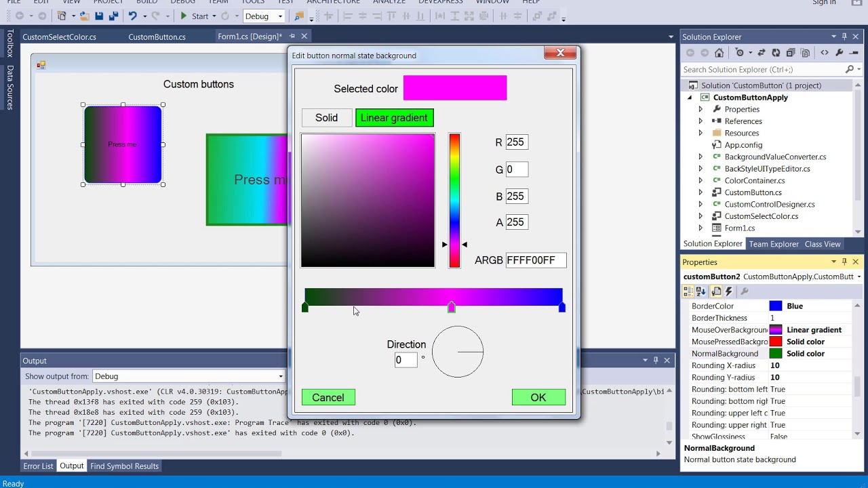Click the green Cancel button in dialog
This screenshot has width=868, height=488.
(x=328, y=398)
